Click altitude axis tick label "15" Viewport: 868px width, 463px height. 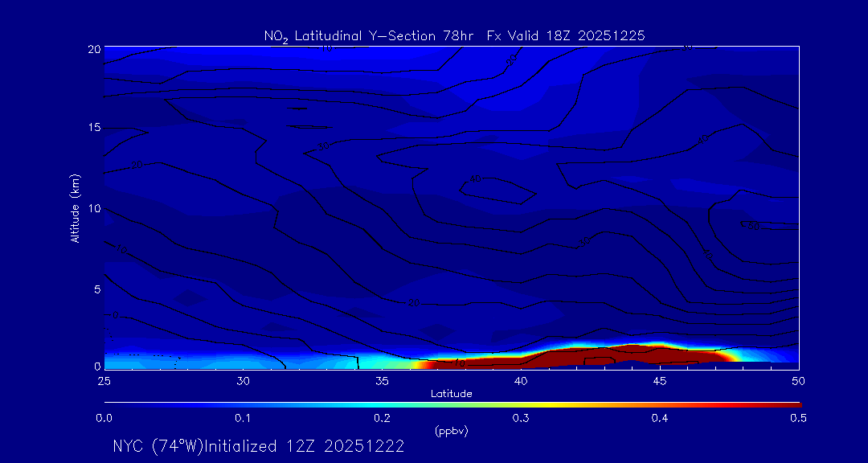(x=93, y=128)
